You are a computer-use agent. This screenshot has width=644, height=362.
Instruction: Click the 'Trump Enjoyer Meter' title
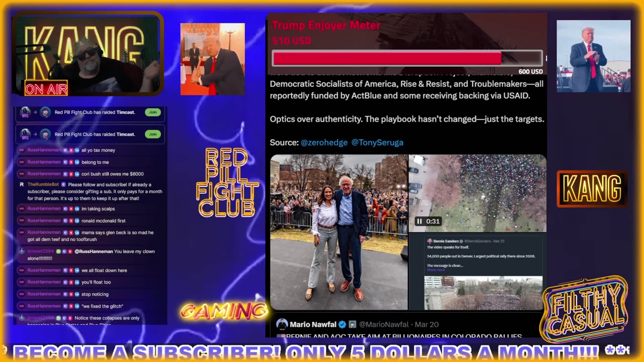326,25
